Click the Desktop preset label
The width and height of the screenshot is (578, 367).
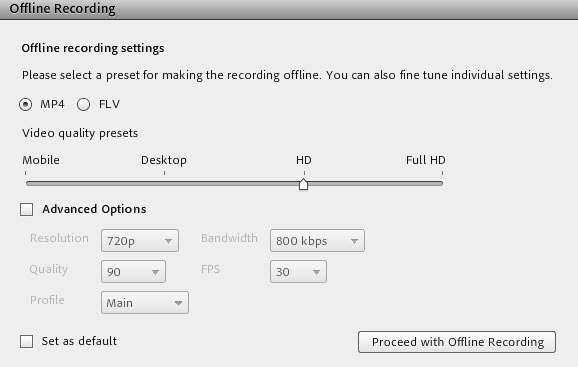pyautogui.click(x=164, y=160)
